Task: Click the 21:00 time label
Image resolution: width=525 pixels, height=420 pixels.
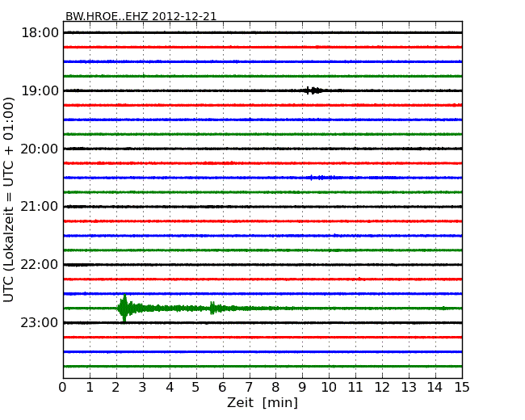Action: (x=40, y=207)
